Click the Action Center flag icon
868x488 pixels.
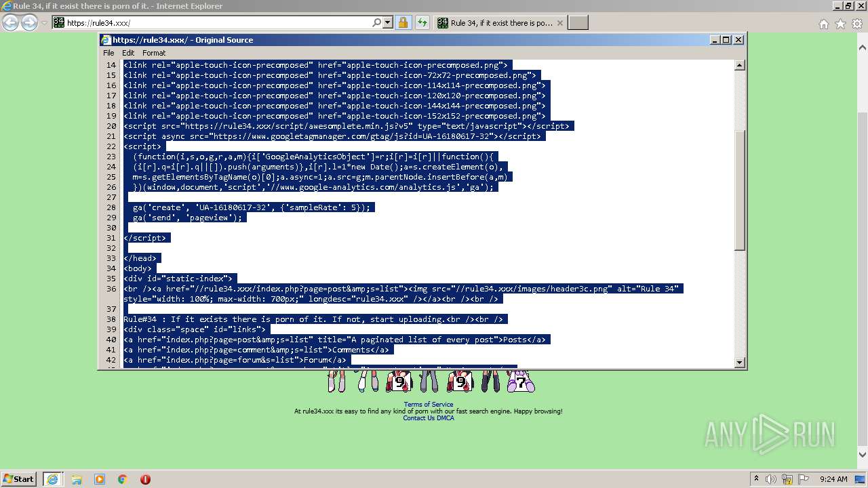click(803, 479)
